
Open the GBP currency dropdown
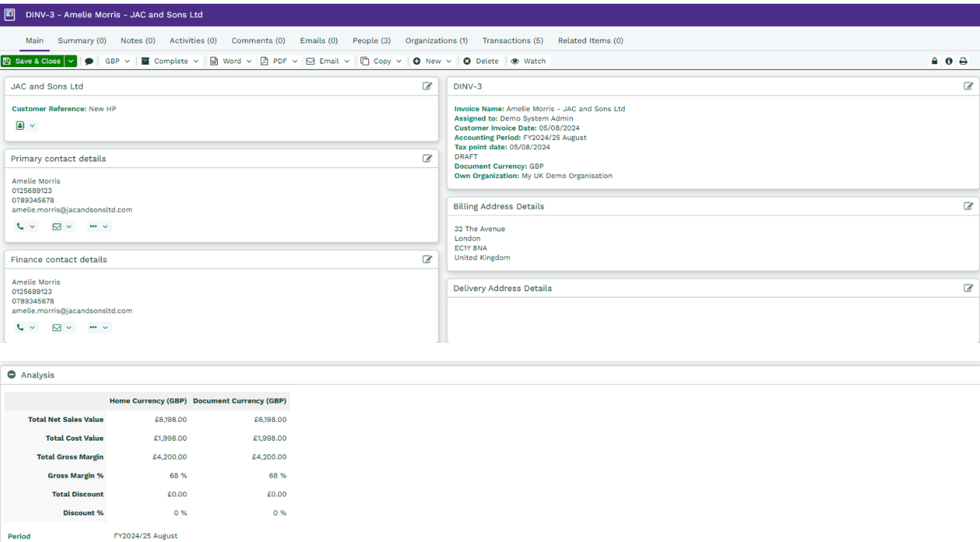click(x=117, y=61)
